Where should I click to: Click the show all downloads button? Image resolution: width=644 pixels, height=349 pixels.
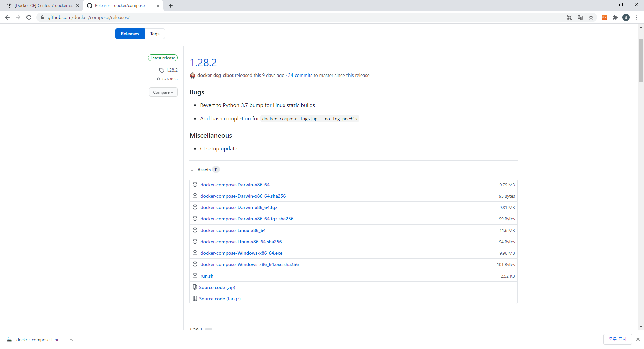[x=617, y=339]
